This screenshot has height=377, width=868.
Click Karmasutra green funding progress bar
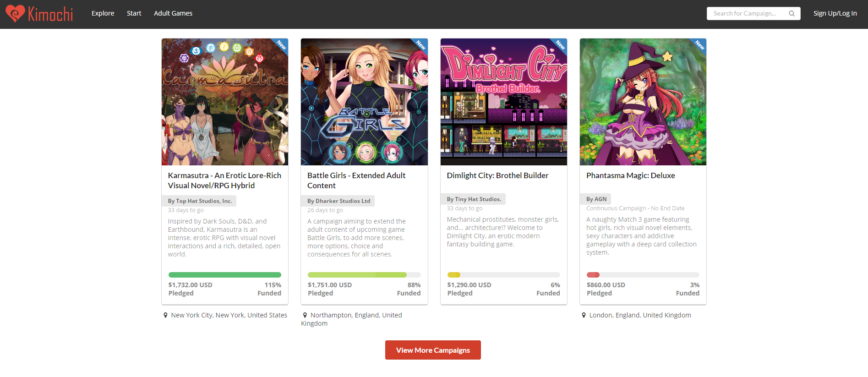pos(225,275)
